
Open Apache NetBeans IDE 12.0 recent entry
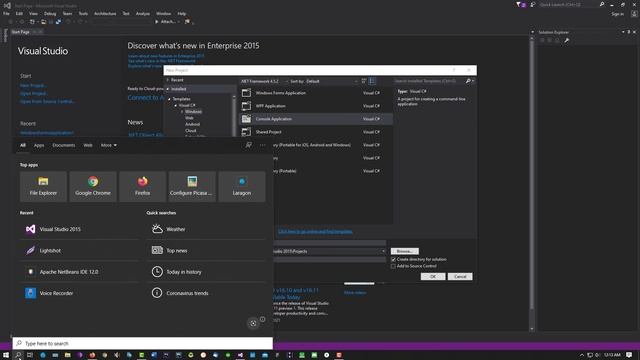click(x=80, y=271)
